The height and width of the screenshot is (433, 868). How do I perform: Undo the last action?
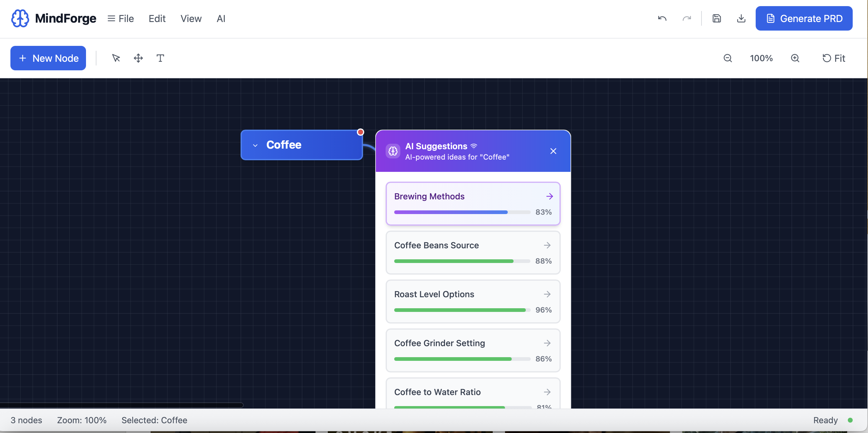point(662,19)
